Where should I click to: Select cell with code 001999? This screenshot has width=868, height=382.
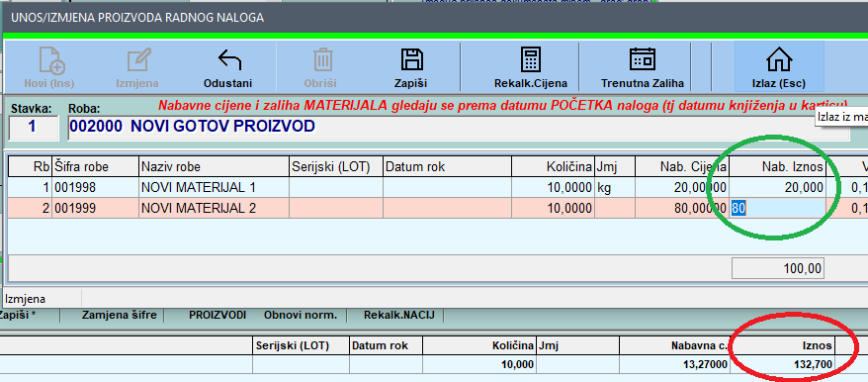click(x=95, y=209)
